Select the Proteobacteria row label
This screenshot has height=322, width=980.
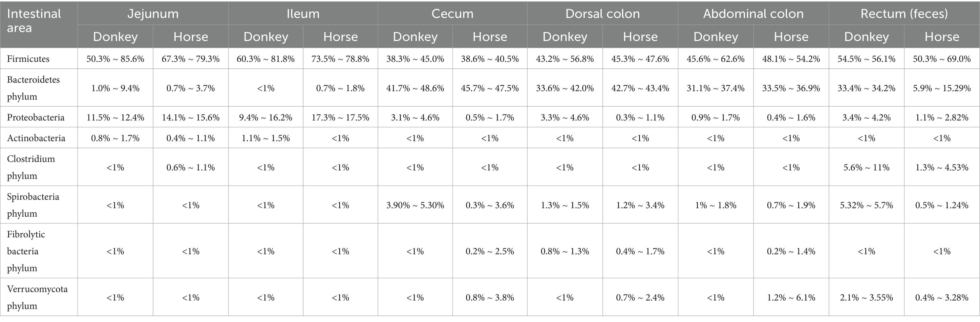coord(36,117)
